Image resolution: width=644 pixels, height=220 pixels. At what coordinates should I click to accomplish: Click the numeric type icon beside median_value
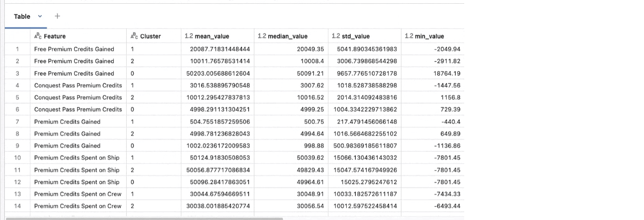coord(262,36)
